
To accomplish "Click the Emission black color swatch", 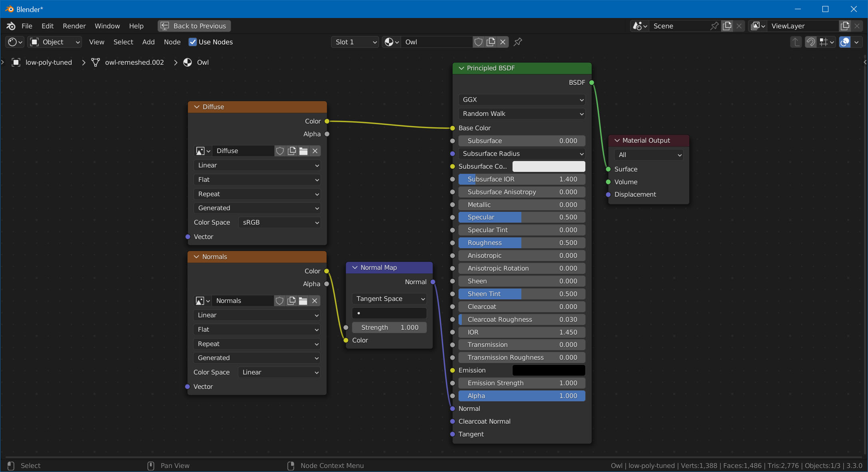I will click(x=549, y=370).
